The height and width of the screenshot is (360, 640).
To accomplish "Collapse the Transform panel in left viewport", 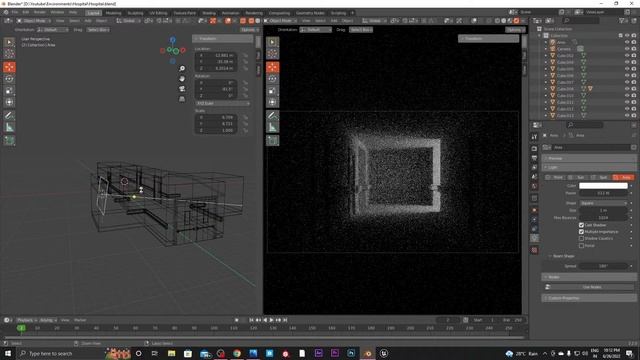I will 222,38.
